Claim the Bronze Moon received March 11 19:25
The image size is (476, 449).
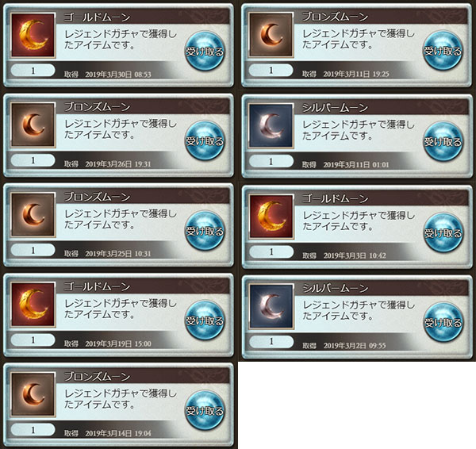click(443, 51)
